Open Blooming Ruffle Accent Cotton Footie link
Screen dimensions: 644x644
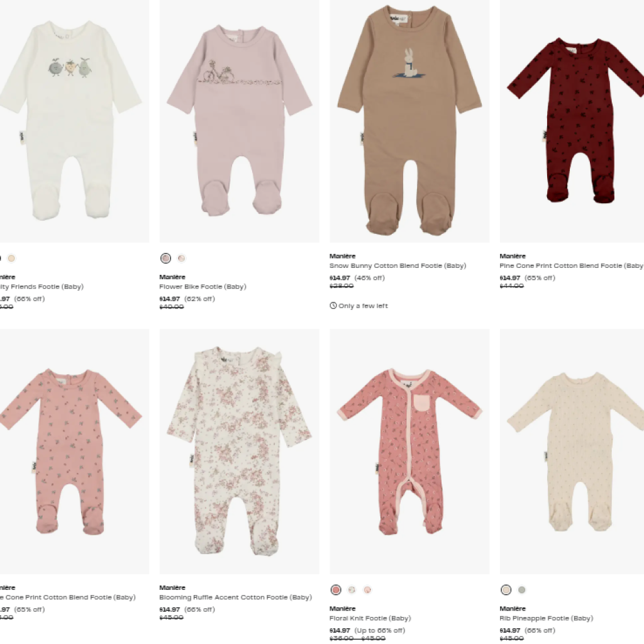click(x=236, y=597)
